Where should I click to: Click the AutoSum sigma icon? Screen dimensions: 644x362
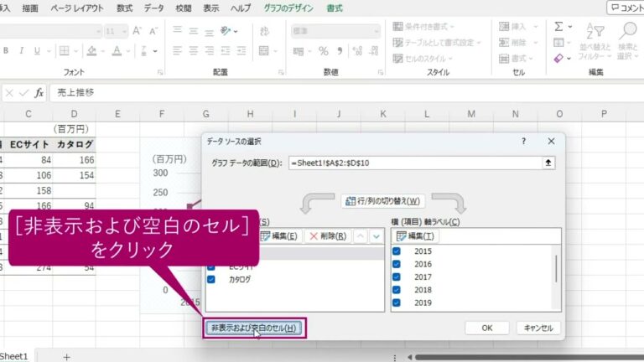[x=558, y=27]
